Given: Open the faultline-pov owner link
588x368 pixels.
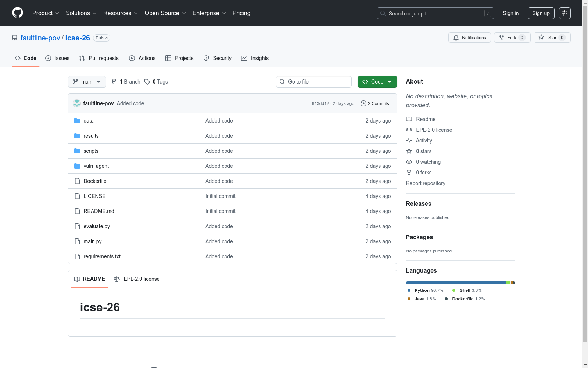Looking at the screenshot, I should 40,38.
